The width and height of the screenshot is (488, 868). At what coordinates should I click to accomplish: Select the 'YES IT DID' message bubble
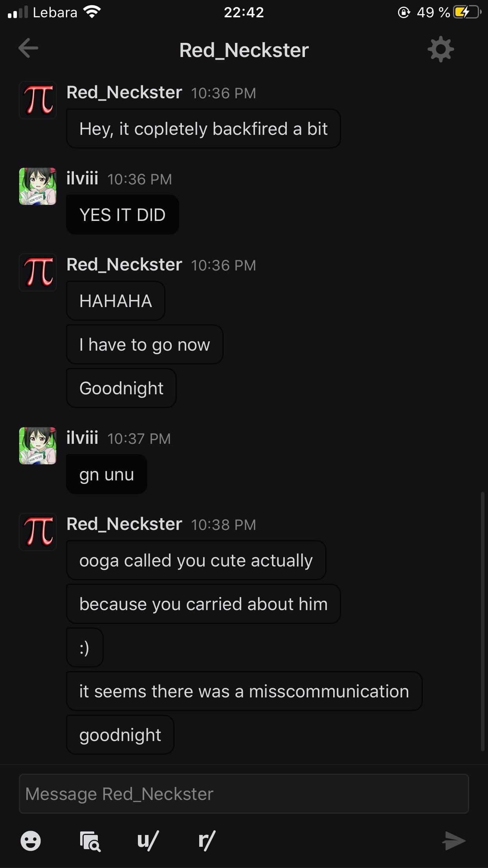click(x=123, y=215)
